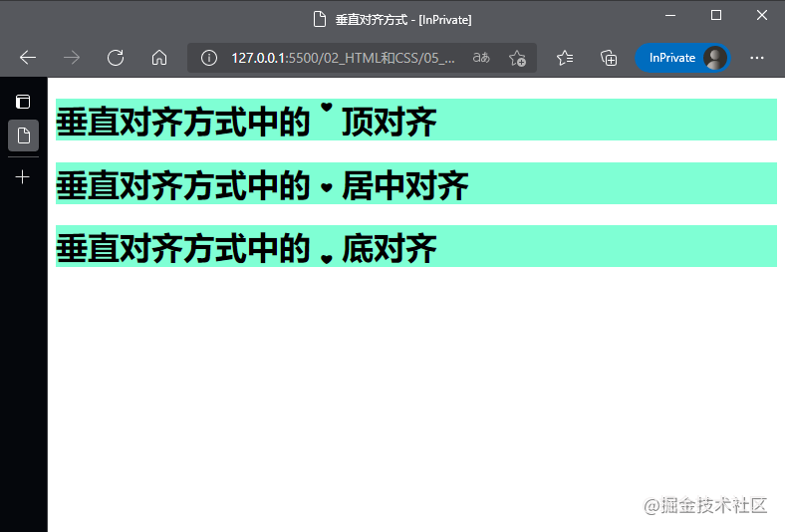Close the InPrivate browser window
Viewport: 785px width, 532px height.
(x=761, y=16)
